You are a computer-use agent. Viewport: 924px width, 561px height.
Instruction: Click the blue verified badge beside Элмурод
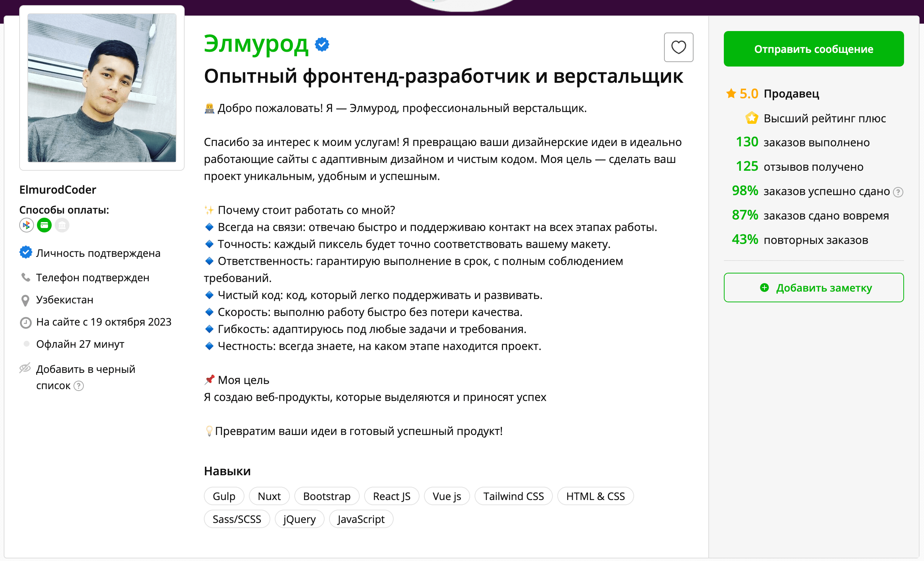(x=322, y=44)
